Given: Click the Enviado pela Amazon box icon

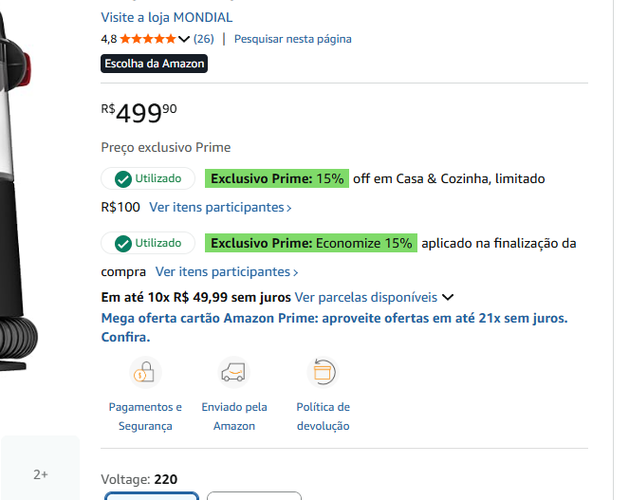Looking at the screenshot, I should coord(234,373).
